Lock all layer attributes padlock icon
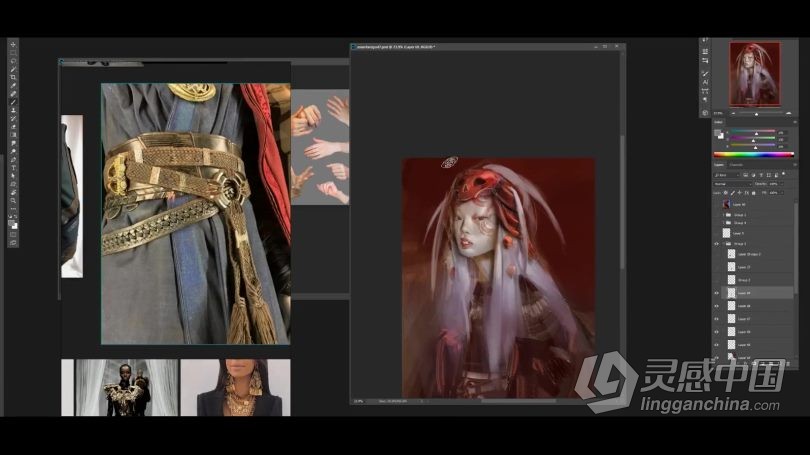This screenshot has width=810, height=455. pos(753,193)
